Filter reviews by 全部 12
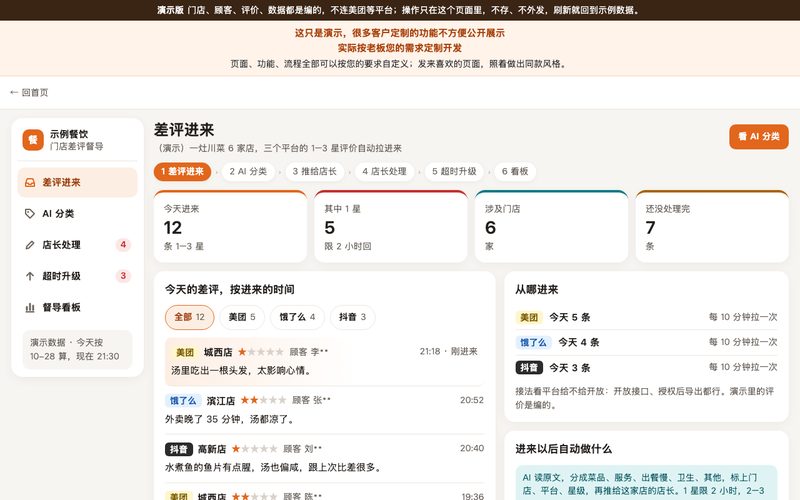800x500 pixels. tap(189, 317)
